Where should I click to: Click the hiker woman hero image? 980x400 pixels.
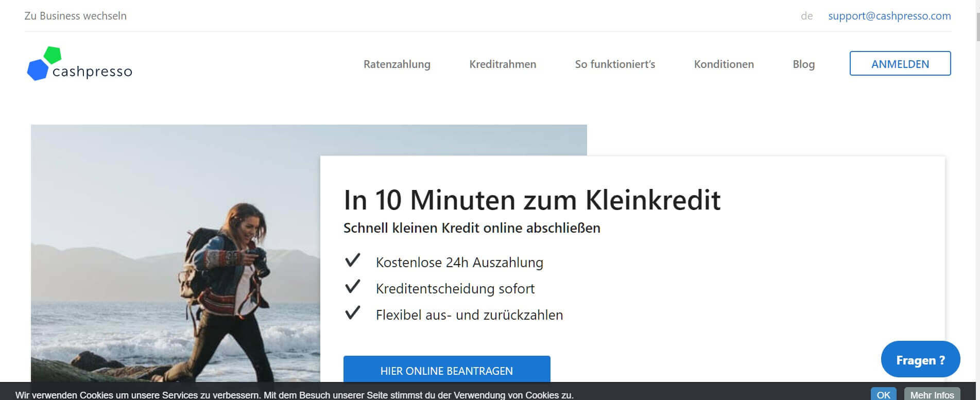click(175, 252)
